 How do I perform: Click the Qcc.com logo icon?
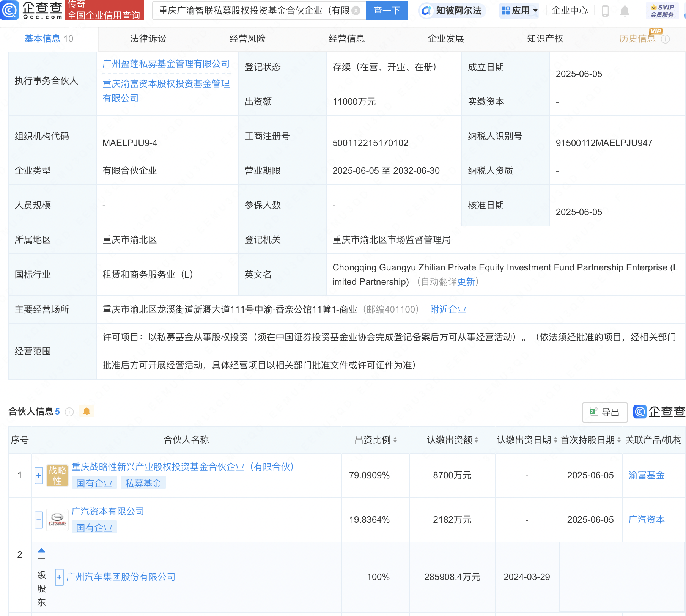pyautogui.click(x=9, y=10)
